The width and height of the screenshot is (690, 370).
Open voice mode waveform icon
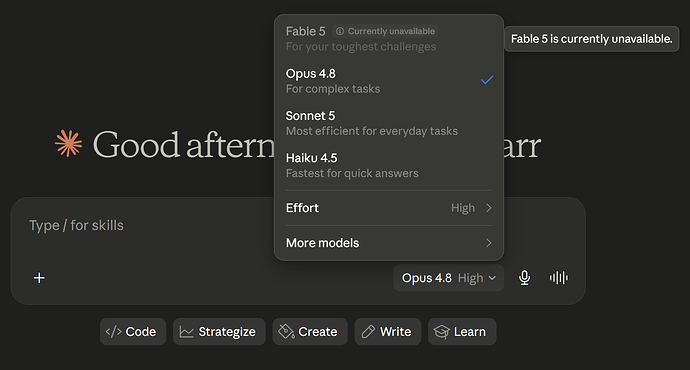coord(558,278)
